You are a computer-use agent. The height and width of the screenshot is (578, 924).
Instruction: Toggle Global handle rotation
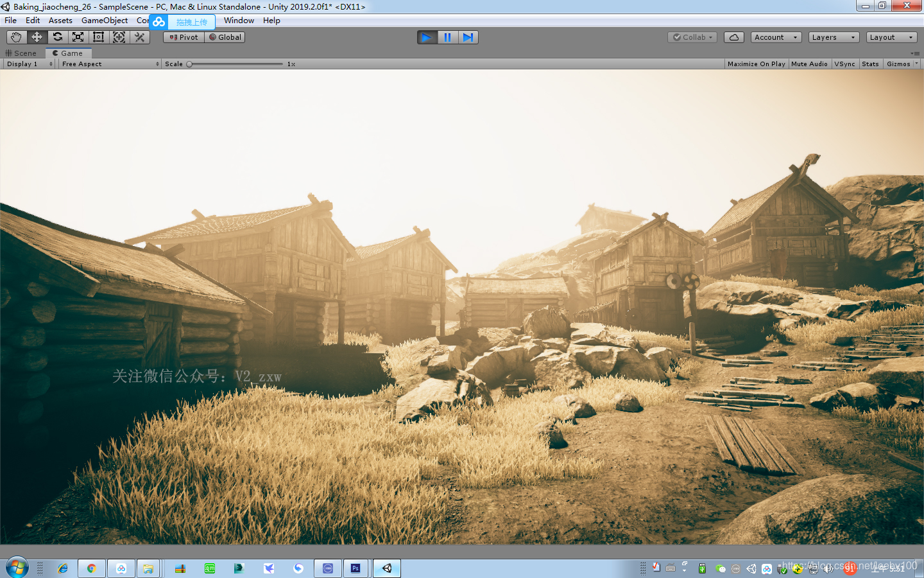pyautogui.click(x=225, y=37)
